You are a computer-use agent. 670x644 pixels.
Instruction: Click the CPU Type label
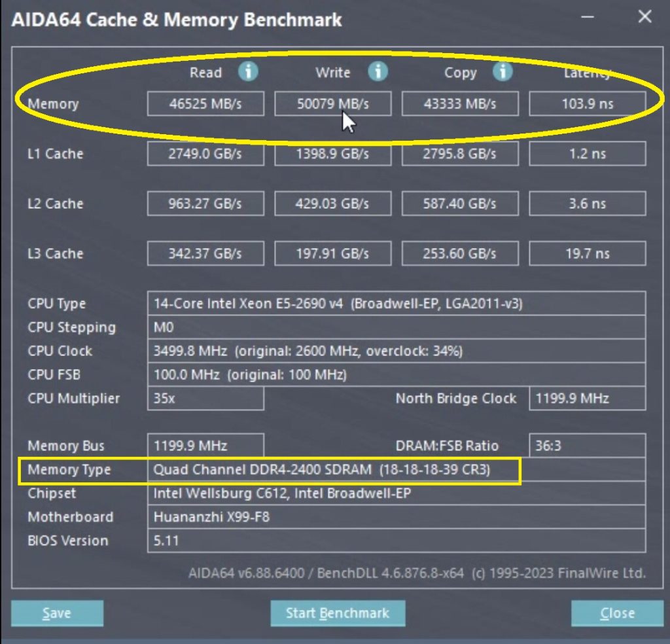pos(56,304)
